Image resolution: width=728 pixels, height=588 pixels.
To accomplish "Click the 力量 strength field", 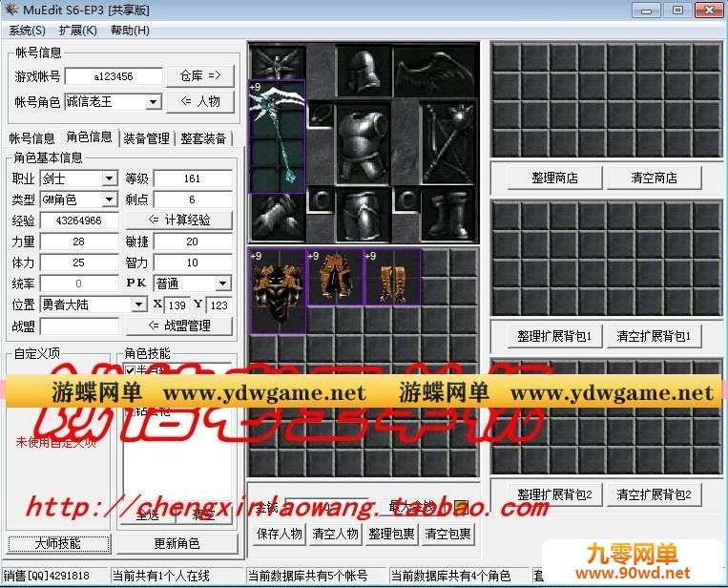I will click(79, 241).
